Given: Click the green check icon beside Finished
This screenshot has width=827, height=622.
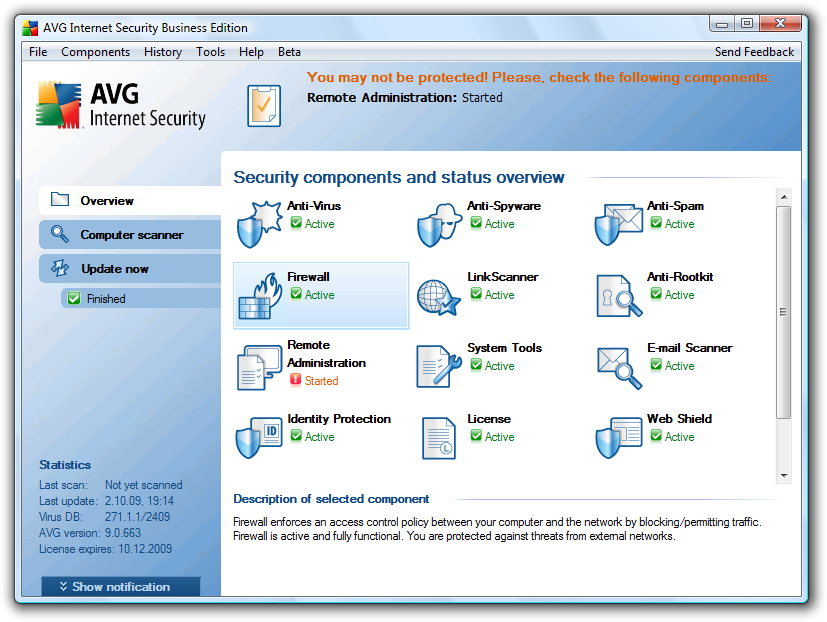Looking at the screenshot, I should pos(74,299).
